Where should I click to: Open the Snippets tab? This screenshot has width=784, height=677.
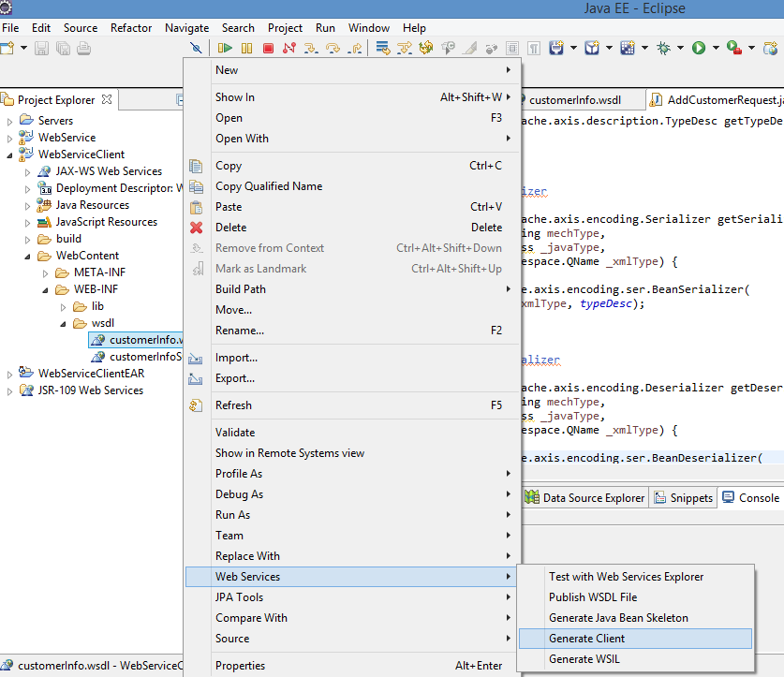point(683,498)
